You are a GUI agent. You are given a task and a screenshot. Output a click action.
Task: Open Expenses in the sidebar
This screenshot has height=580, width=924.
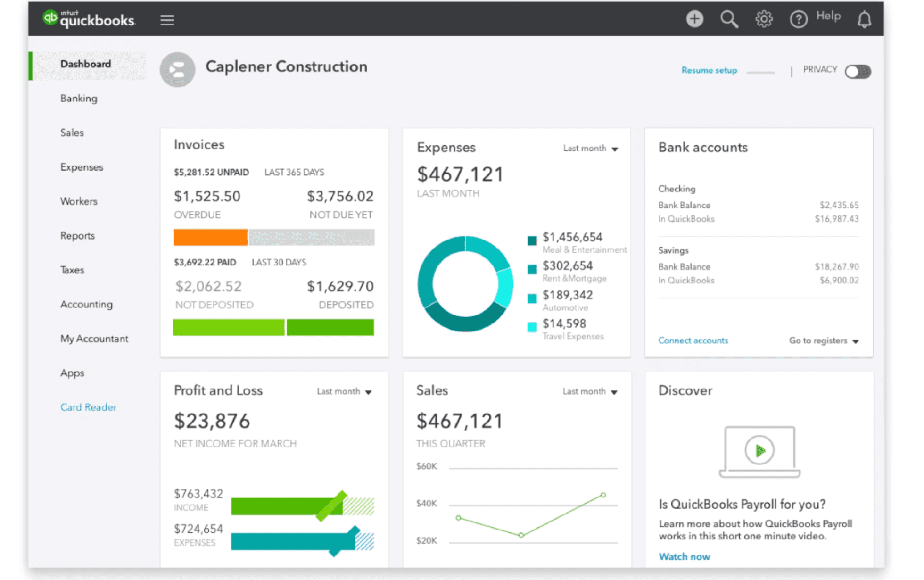tap(82, 167)
